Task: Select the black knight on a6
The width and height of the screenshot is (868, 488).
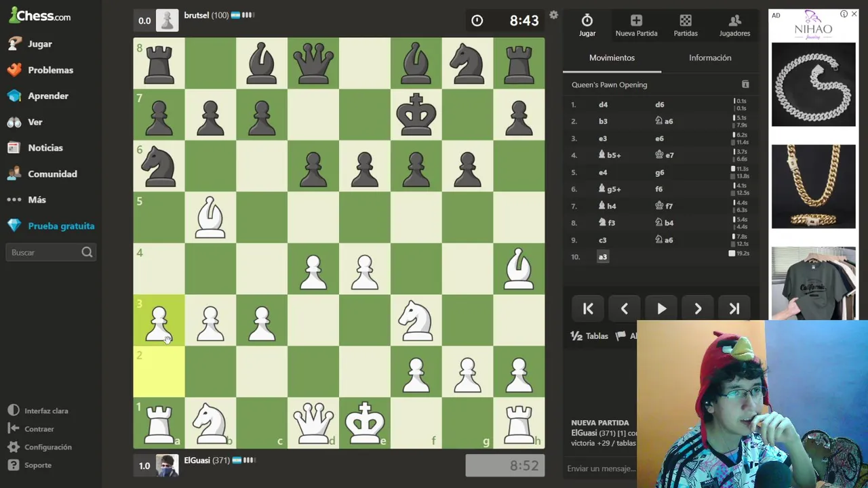Action: pyautogui.click(x=159, y=165)
